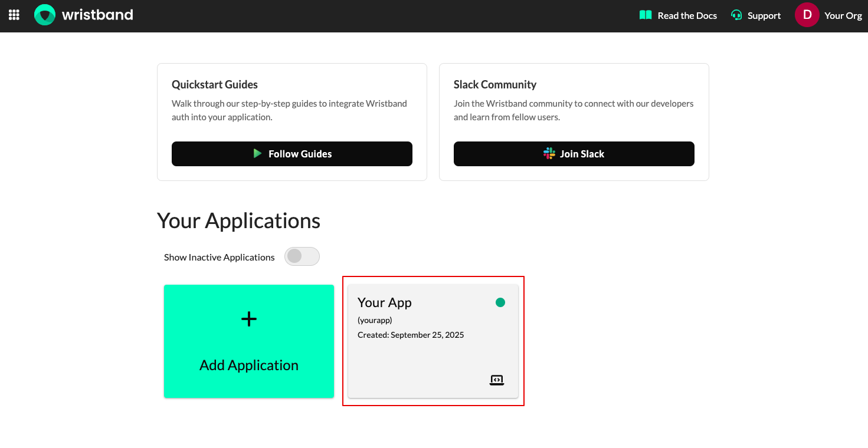
Task: Click the green play icon in Follow Guides
Action: click(x=257, y=154)
